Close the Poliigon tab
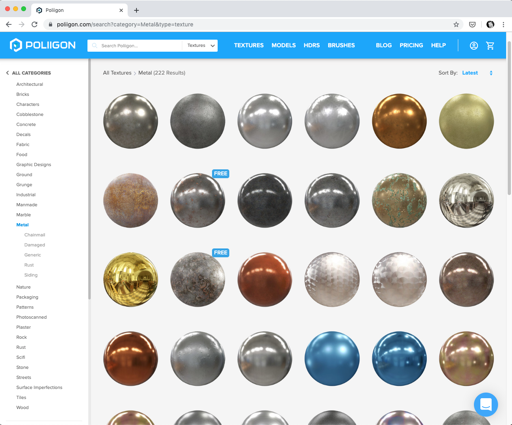Image resolution: width=512 pixels, height=425 pixels. (x=121, y=10)
